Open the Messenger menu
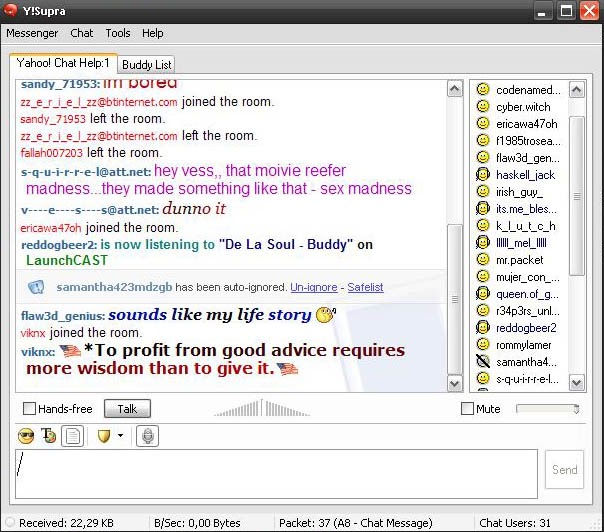 point(32,33)
